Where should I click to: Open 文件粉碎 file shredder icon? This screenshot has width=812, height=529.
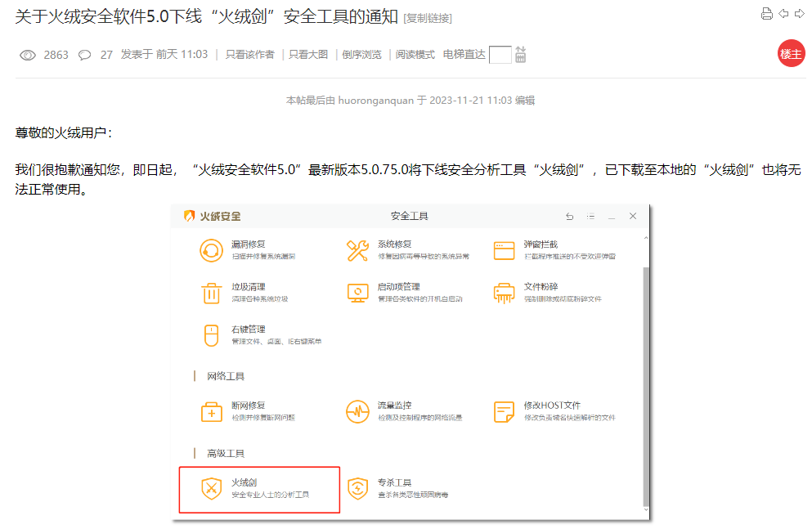pyautogui.click(x=504, y=293)
